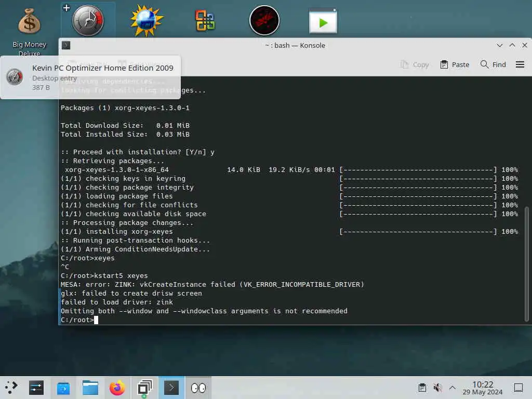Open System Settings from the taskbar
The width and height of the screenshot is (532, 399).
(x=36, y=388)
